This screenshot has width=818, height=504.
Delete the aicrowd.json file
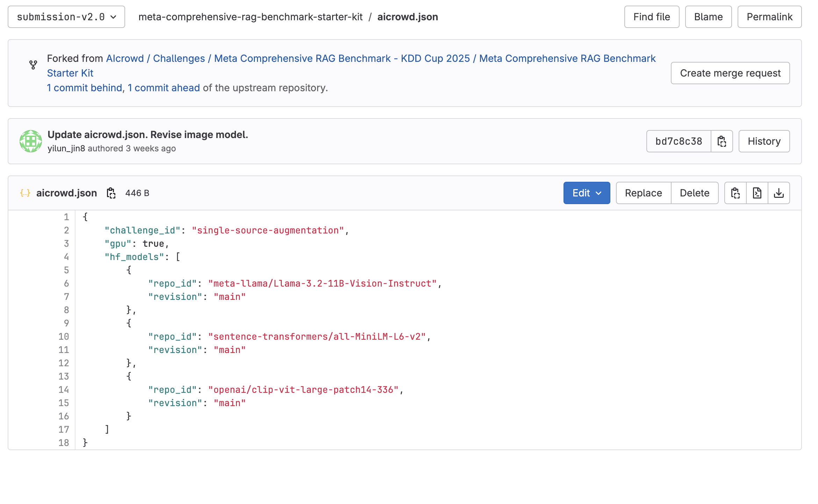[695, 193]
